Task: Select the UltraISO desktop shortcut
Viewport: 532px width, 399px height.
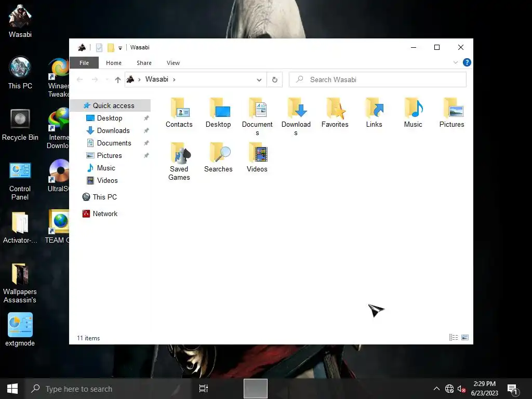Action: coord(58,176)
